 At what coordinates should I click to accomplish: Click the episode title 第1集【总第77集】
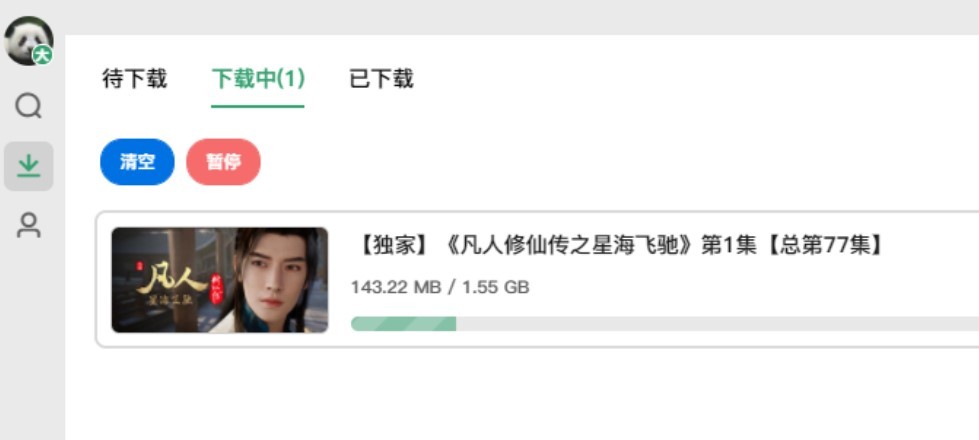tap(792, 245)
